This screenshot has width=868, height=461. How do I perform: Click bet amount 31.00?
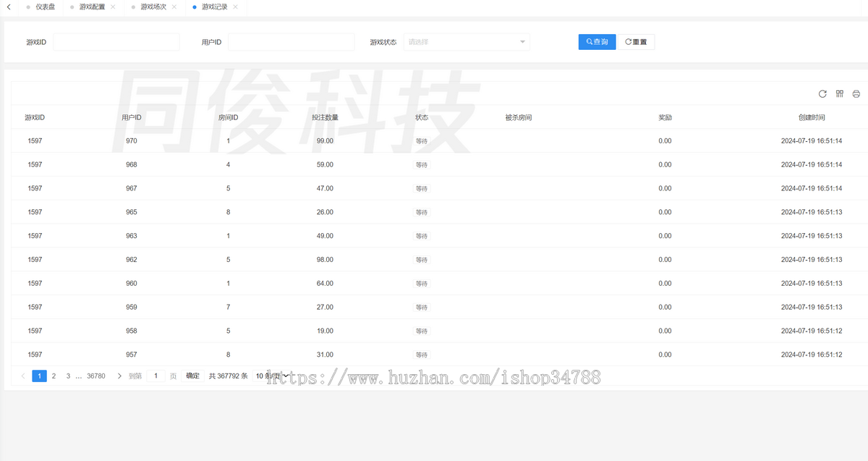325,355
